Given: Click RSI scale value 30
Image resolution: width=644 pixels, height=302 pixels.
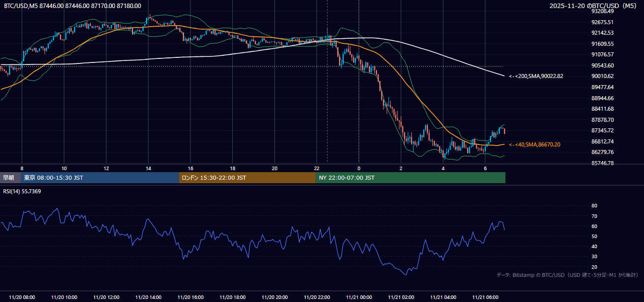Looking at the screenshot, I should click(595, 257).
